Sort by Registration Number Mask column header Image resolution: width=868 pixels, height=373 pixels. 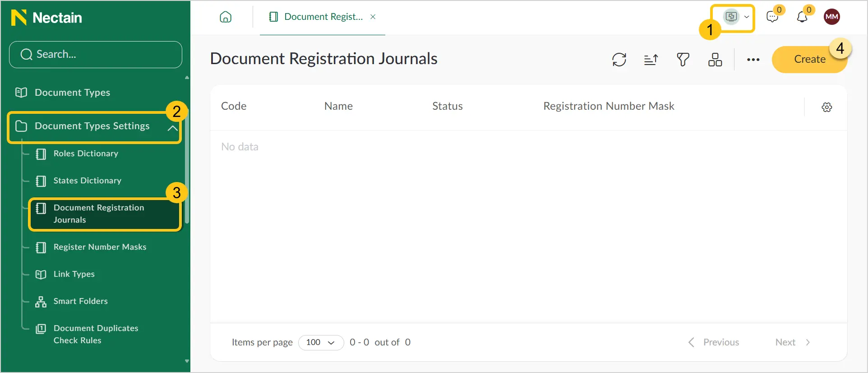(609, 106)
